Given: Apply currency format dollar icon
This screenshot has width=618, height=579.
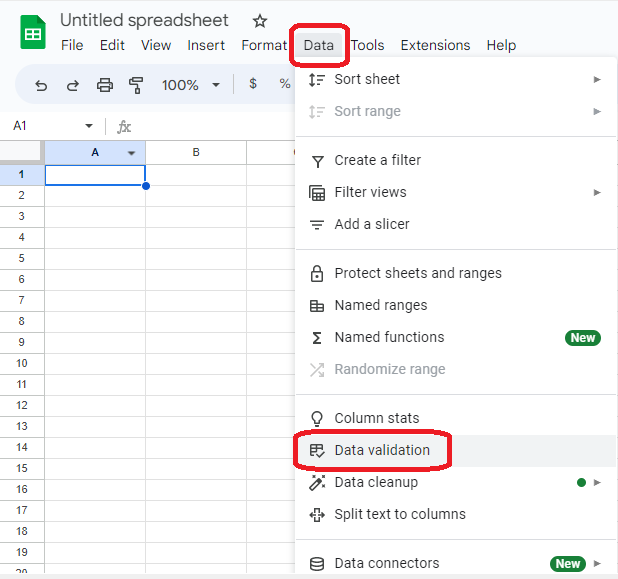Looking at the screenshot, I should (253, 83).
